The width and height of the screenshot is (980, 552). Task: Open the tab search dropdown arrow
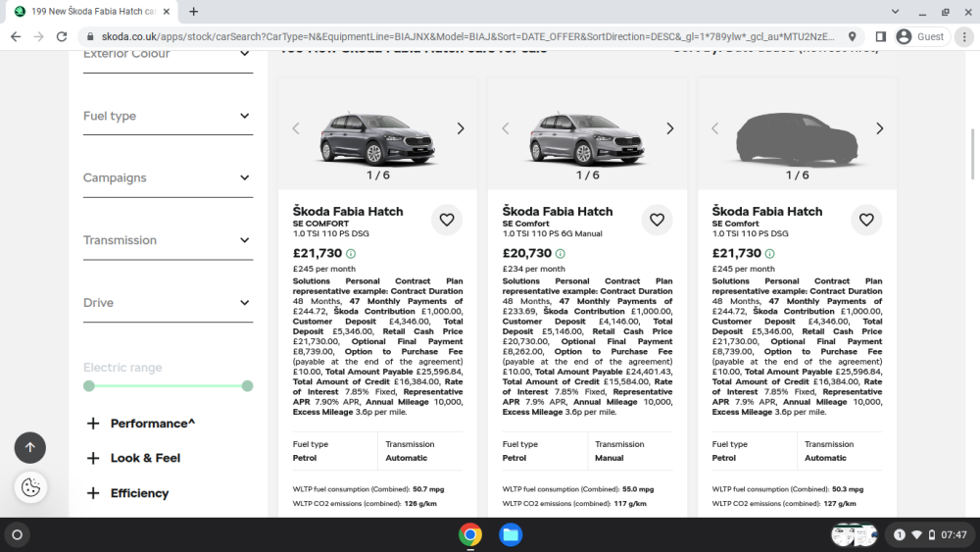point(895,11)
